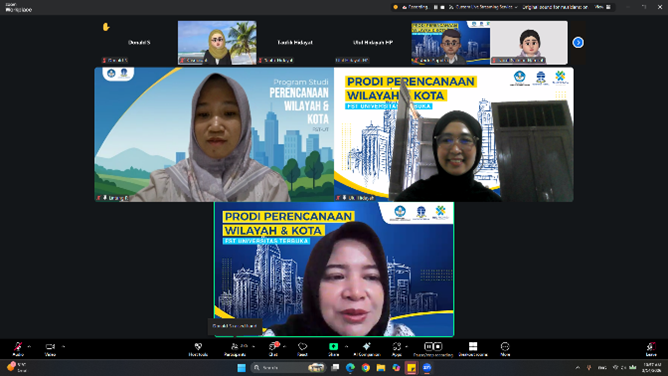Screen dimensions: 668x376
Task: Launch Microsoft Edge from taskbar
Action: [x=350, y=367]
